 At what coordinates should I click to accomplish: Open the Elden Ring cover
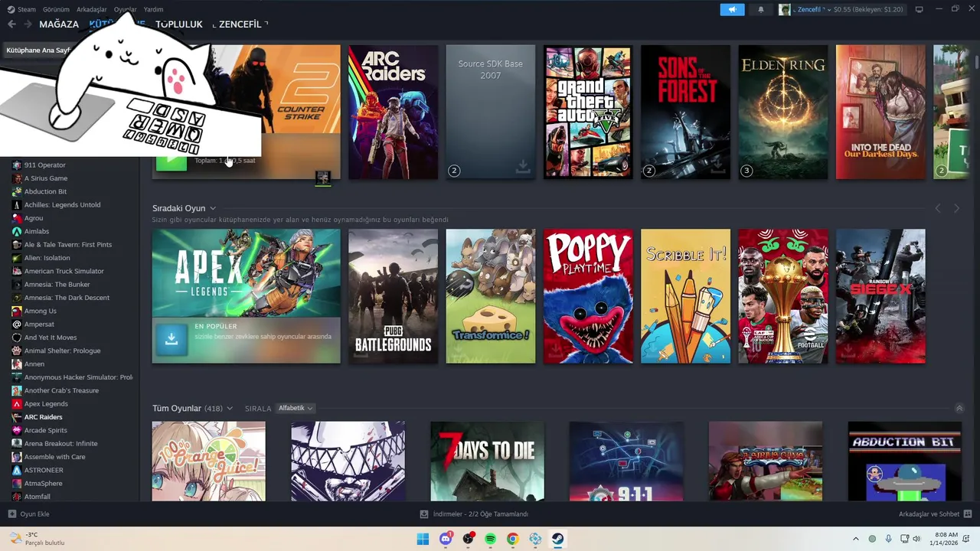click(783, 112)
